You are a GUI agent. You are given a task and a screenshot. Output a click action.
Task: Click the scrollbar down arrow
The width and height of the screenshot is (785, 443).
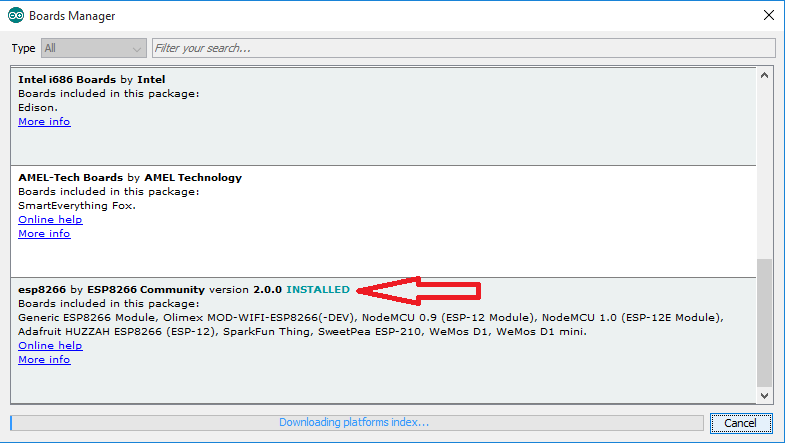765,397
